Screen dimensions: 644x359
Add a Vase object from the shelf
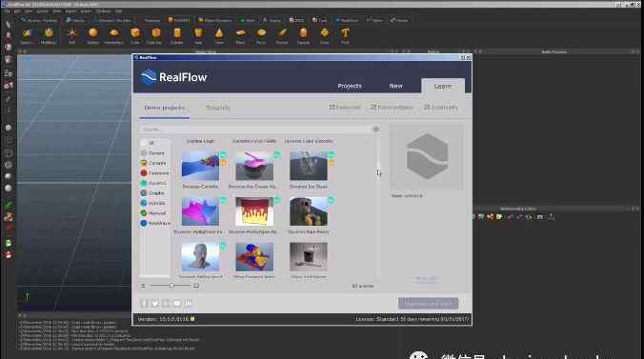198,34
